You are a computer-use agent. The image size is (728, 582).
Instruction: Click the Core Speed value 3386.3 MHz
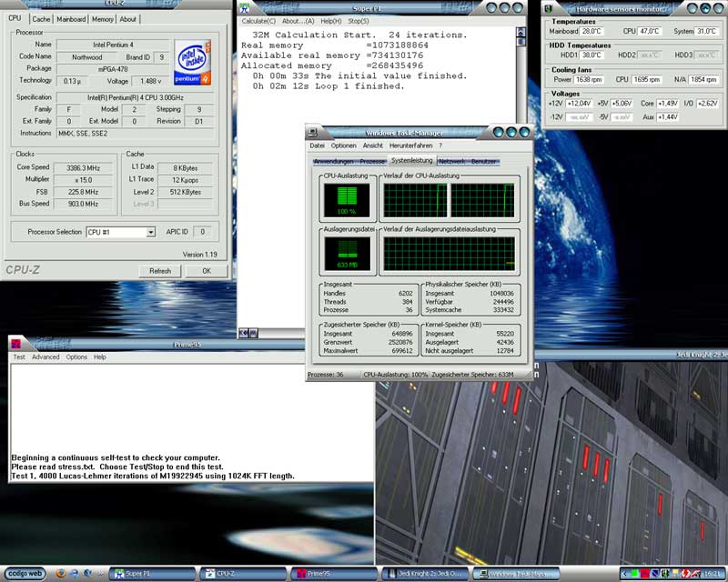[x=83, y=168]
